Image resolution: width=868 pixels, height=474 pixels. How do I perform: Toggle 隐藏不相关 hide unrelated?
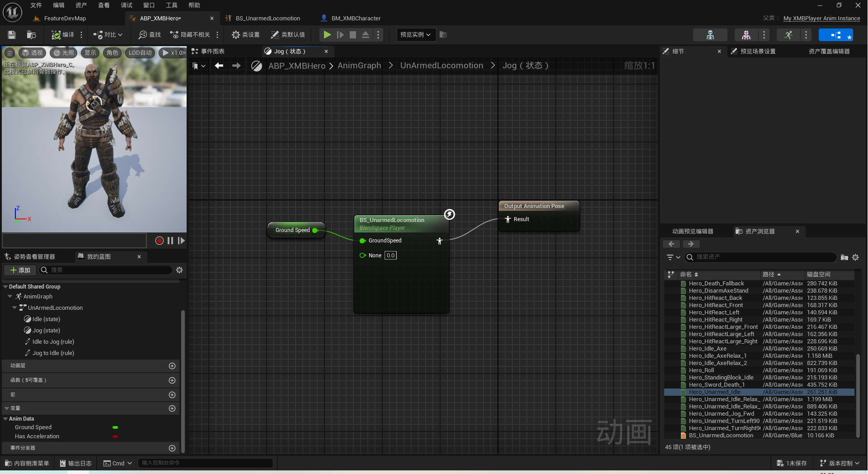click(x=190, y=35)
